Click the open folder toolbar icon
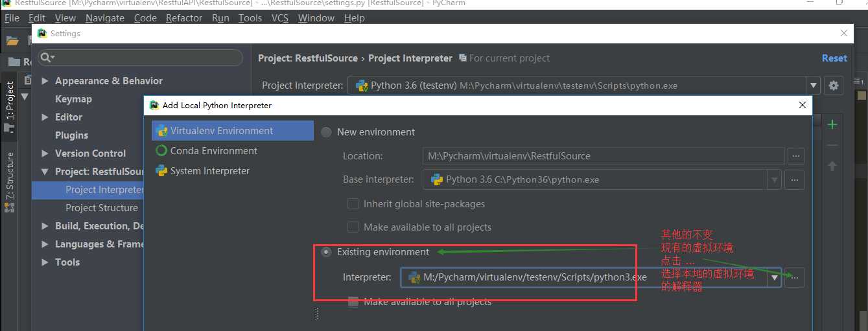This screenshot has width=868, height=331. (12, 40)
